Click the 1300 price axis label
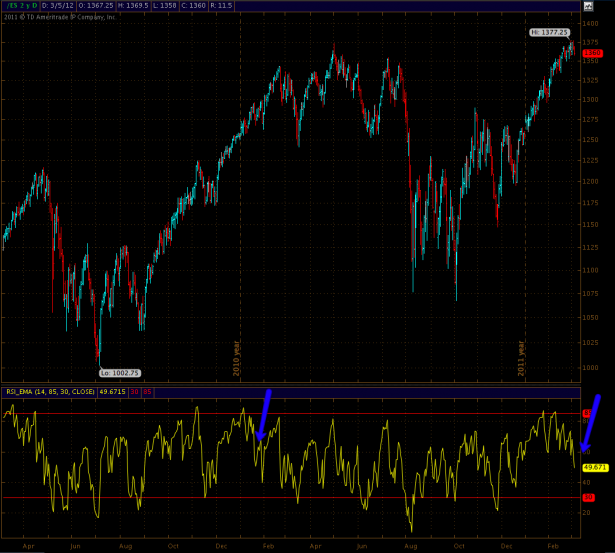Image resolution: width=615 pixels, height=553 pixels. tap(591, 100)
